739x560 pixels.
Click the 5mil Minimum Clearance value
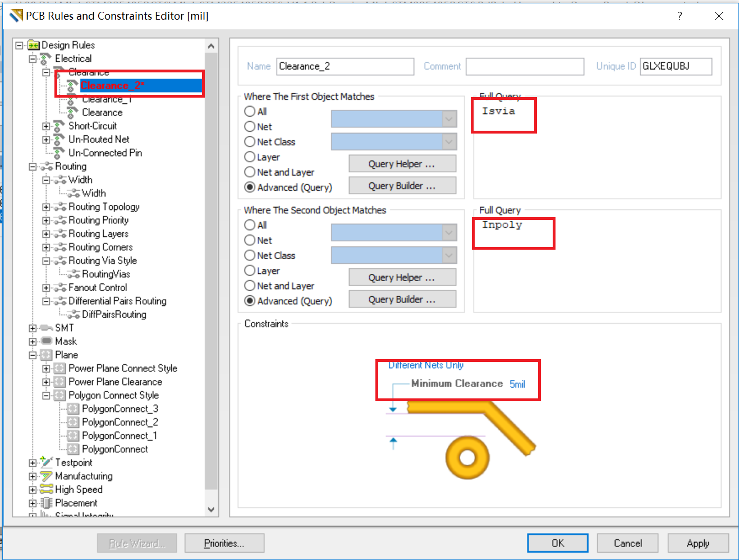coord(517,384)
